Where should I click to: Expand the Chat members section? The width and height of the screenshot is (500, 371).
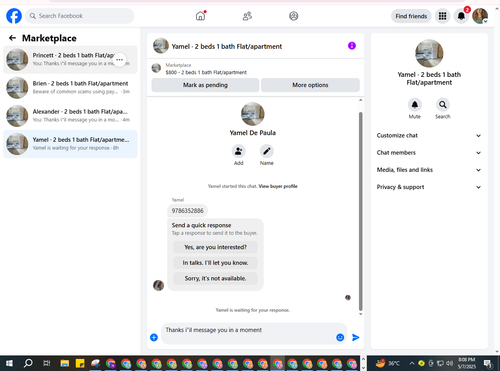429,153
